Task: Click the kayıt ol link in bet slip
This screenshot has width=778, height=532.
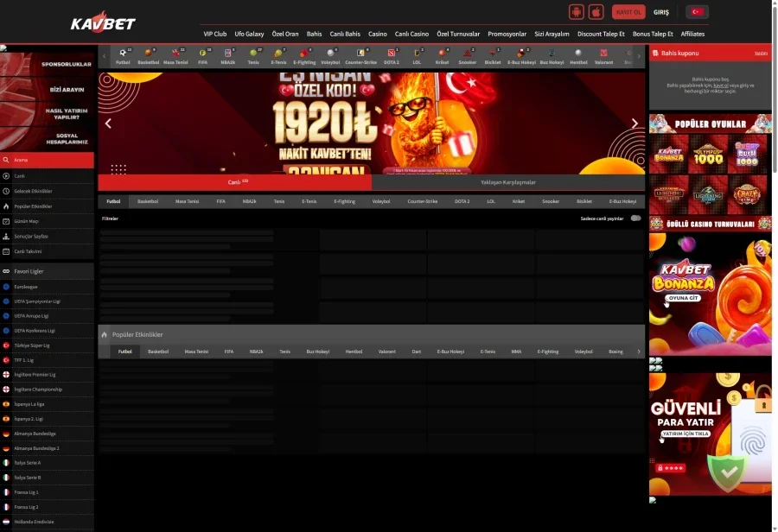Action: click(x=721, y=85)
